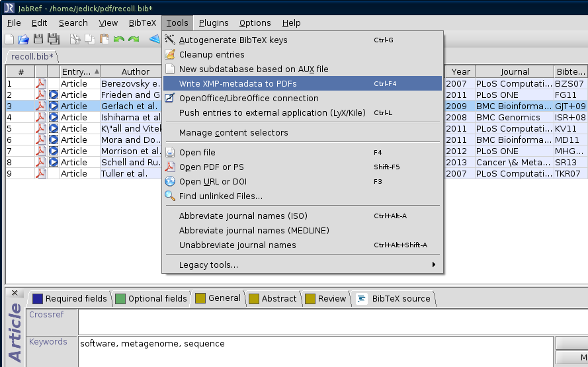588x367 pixels.
Task: Close the entry editor panel
Action: pyautogui.click(x=15, y=293)
